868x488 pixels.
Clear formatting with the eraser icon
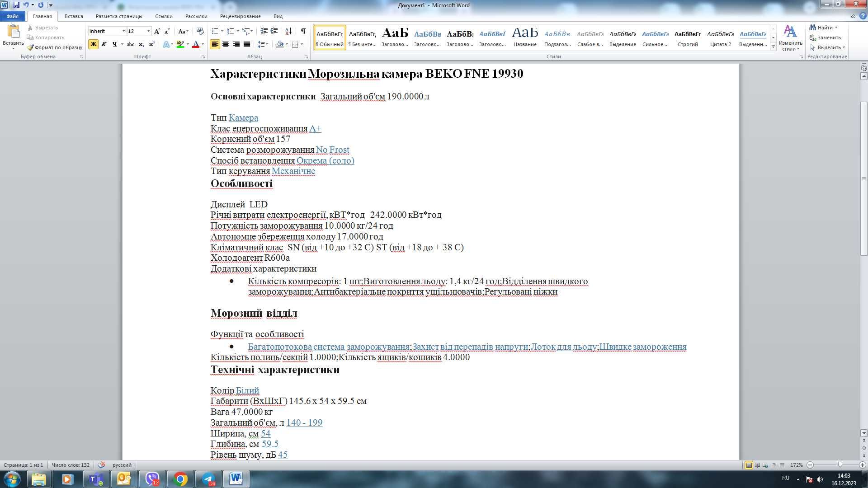pyautogui.click(x=200, y=31)
